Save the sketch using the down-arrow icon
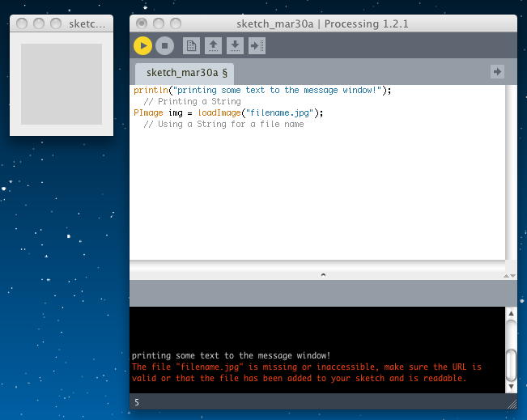 (235, 46)
